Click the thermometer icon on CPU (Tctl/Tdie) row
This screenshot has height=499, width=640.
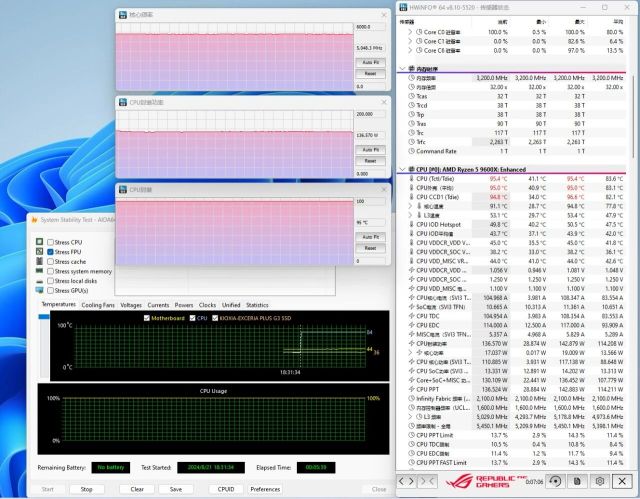coord(411,179)
